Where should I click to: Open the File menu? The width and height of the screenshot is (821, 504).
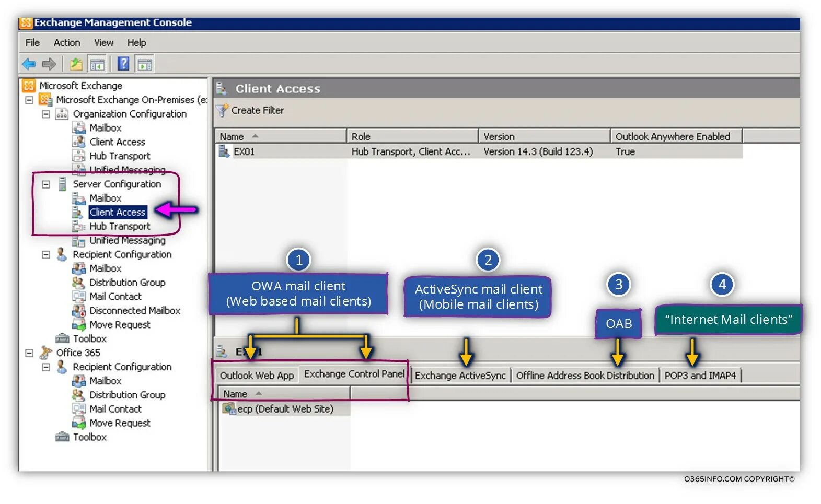pyautogui.click(x=32, y=43)
